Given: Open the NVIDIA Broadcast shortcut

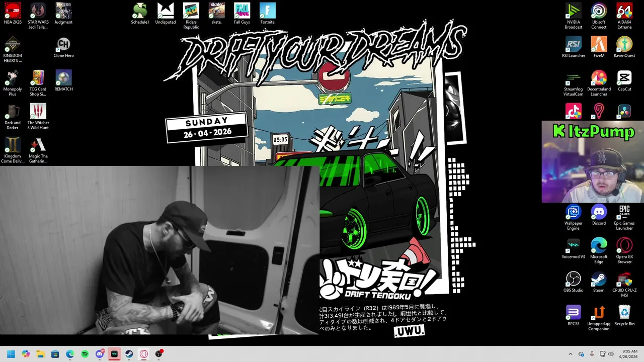Looking at the screenshot, I should (x=573, y=16).
